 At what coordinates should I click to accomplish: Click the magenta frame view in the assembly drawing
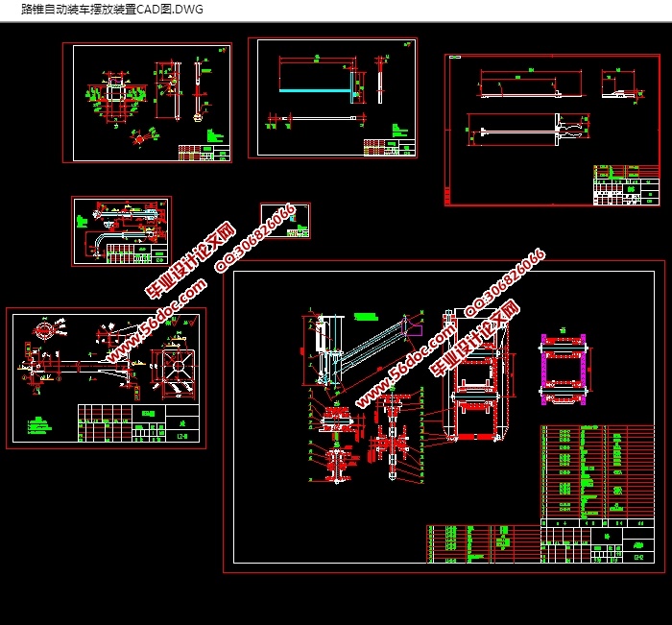[564, 370]
